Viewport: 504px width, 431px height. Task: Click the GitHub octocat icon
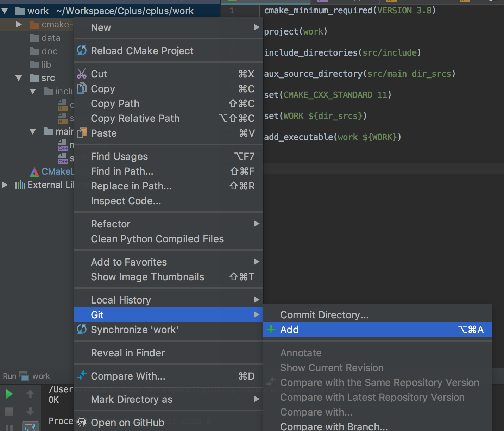82,422
